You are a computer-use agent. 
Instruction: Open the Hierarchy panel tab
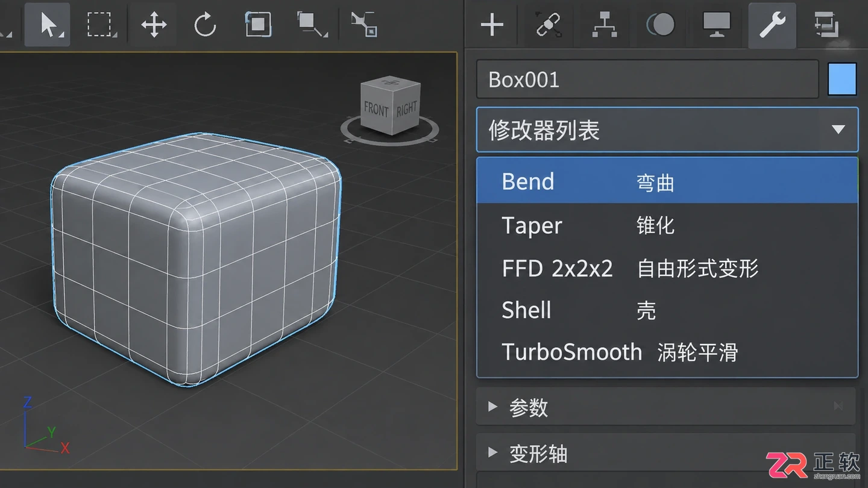(x=605, y=25)
